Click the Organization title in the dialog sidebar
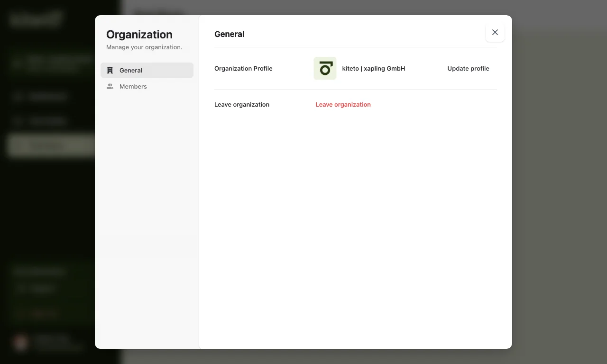607x364 pixels. pos(139,35)
